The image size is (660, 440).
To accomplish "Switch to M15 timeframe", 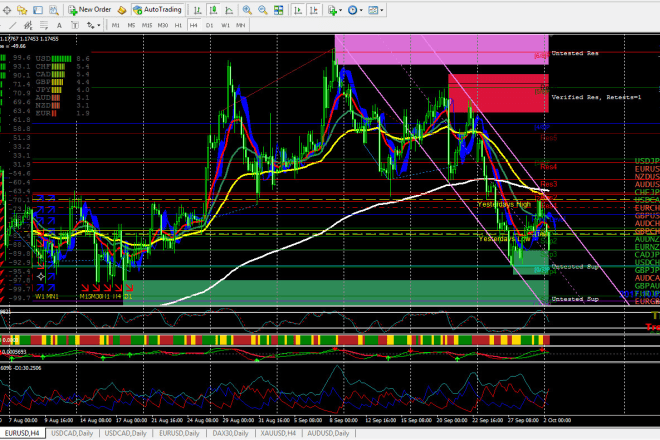I will coord(147,26).
